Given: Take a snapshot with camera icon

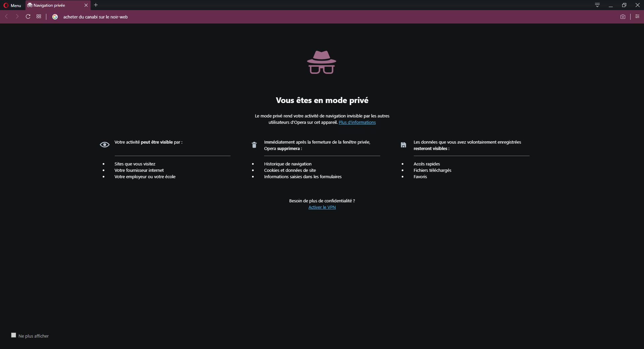Looking at the screenshot, I should pyautogui.click(x=623, y=17).
